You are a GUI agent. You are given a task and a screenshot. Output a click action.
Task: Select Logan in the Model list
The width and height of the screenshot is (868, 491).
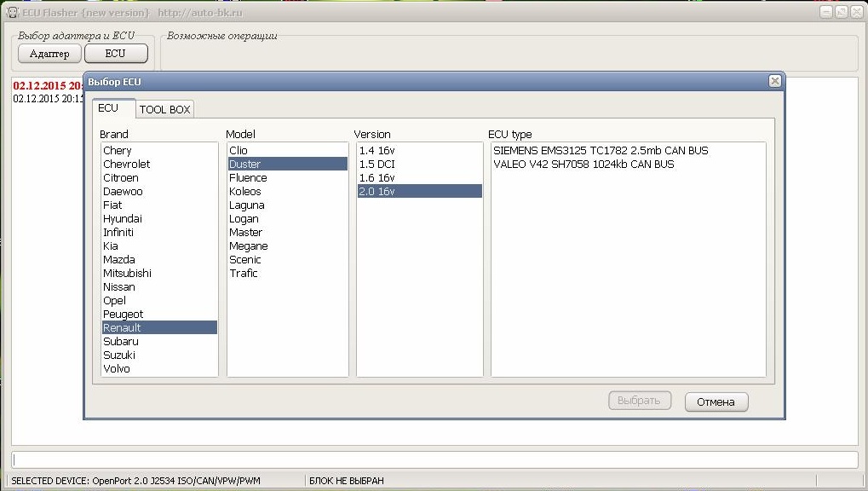click(x=288, y=219)
